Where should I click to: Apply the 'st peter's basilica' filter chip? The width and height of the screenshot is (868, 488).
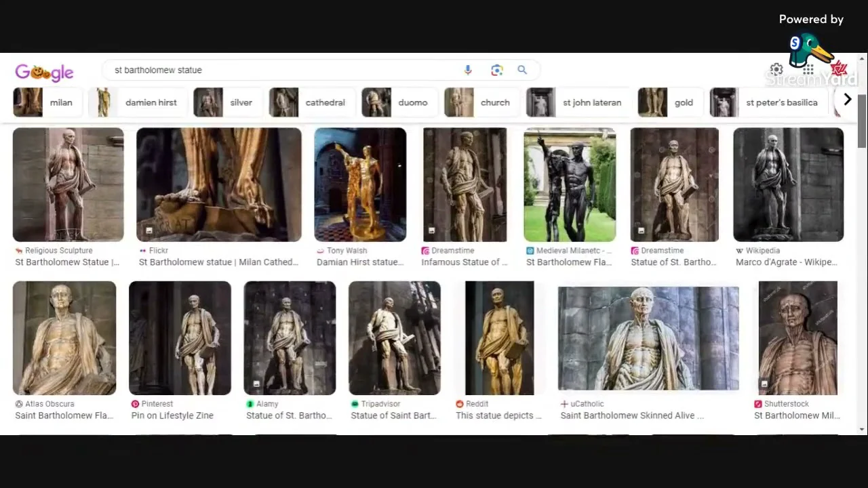coord(768,102)
